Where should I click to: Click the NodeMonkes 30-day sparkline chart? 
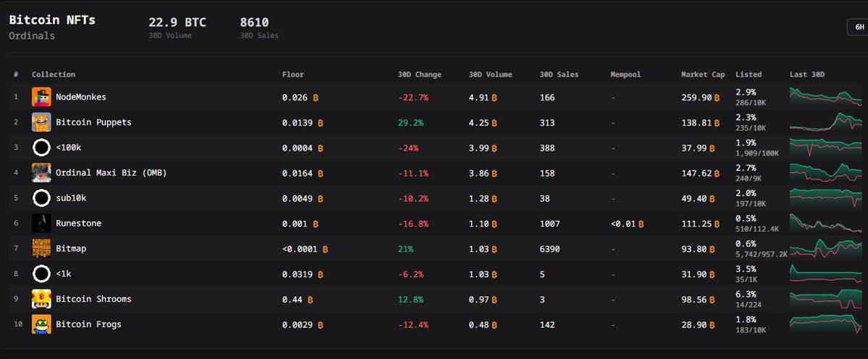point(825,97)
